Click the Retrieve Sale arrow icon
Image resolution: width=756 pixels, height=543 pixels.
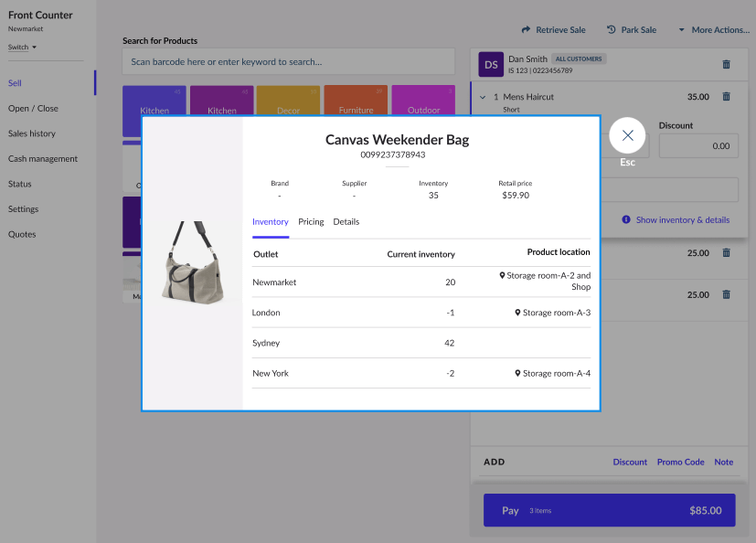tap(525, 29)
